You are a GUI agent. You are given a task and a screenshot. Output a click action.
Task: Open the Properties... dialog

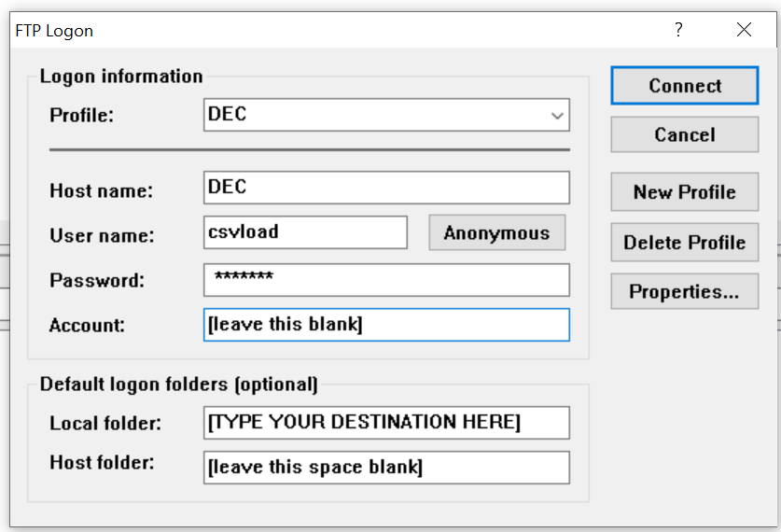coord(684,292)
